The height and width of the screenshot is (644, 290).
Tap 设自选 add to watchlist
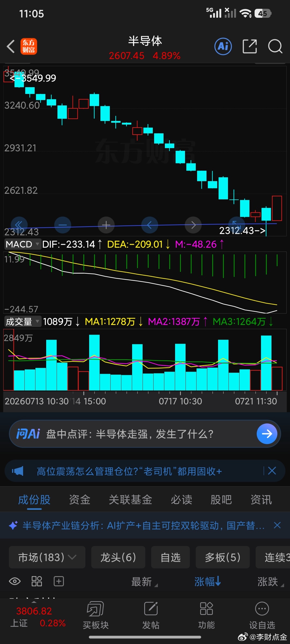262,616
